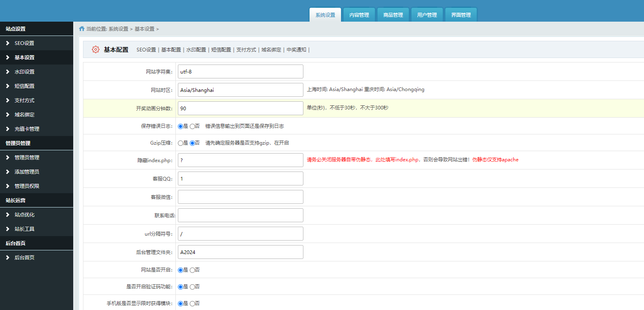This screenshot has height=310, width=644.
Task: Click the gear icon beside 基本配置
Action: 96,49
